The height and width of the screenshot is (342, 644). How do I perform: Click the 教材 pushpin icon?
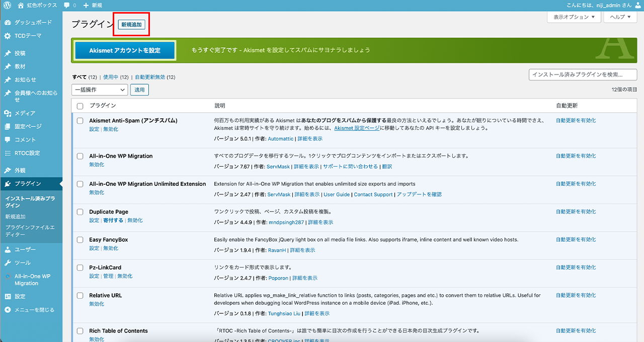click(8, 66)
